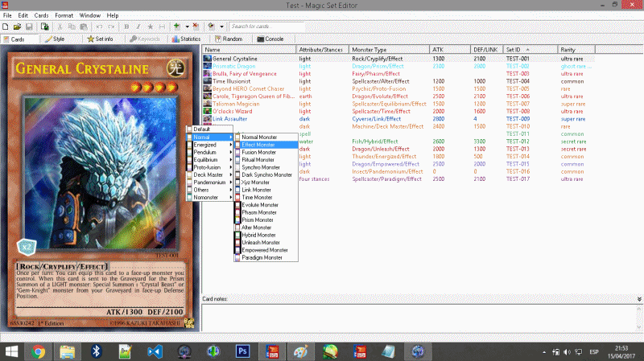Image resolution: width=644 pixels, height=361 pixels.
Task: Open Chrome from the taskbar
Action: click(38, 351)
